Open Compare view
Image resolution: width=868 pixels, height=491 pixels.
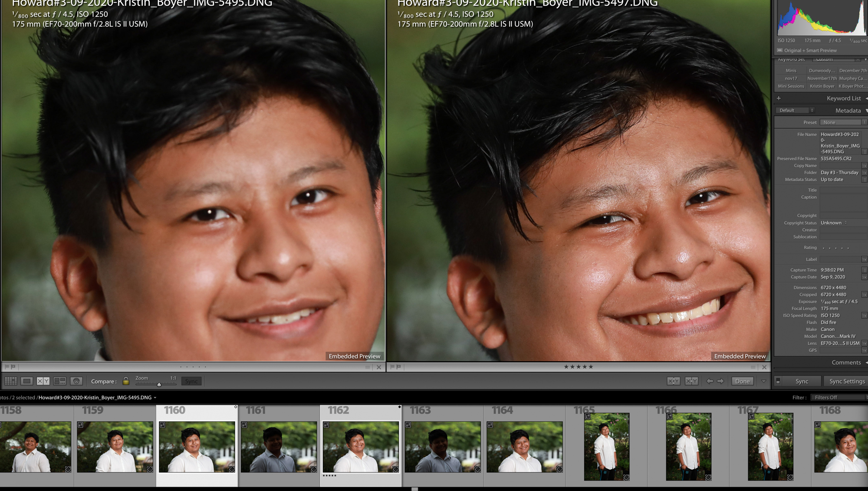[x=44, y=381]
